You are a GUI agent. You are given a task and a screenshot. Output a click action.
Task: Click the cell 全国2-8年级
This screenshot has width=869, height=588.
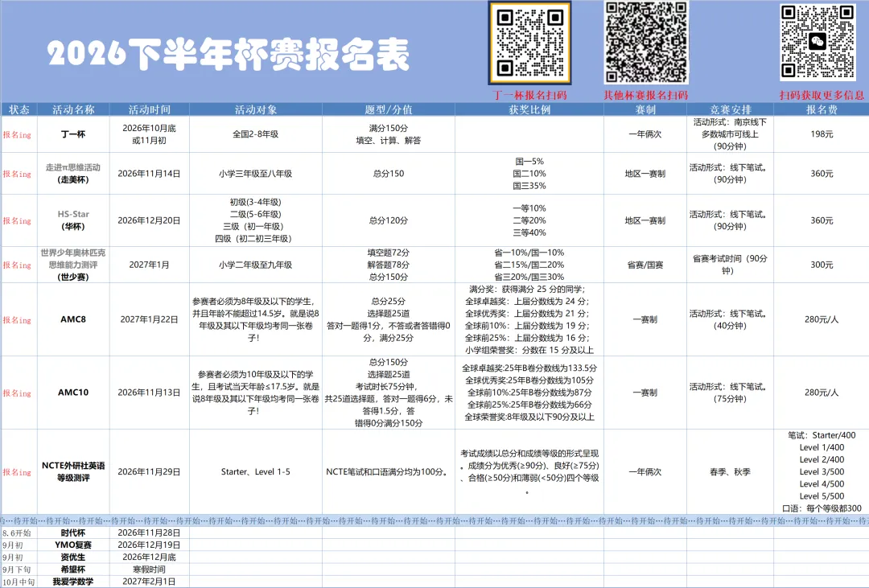click(x=256, y=134)
